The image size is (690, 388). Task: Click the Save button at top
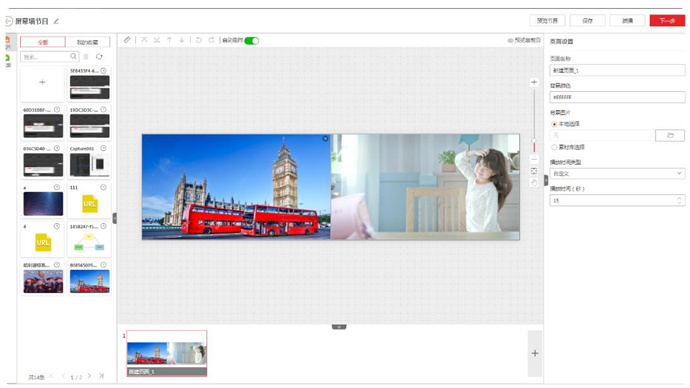[x=587, y=21]
